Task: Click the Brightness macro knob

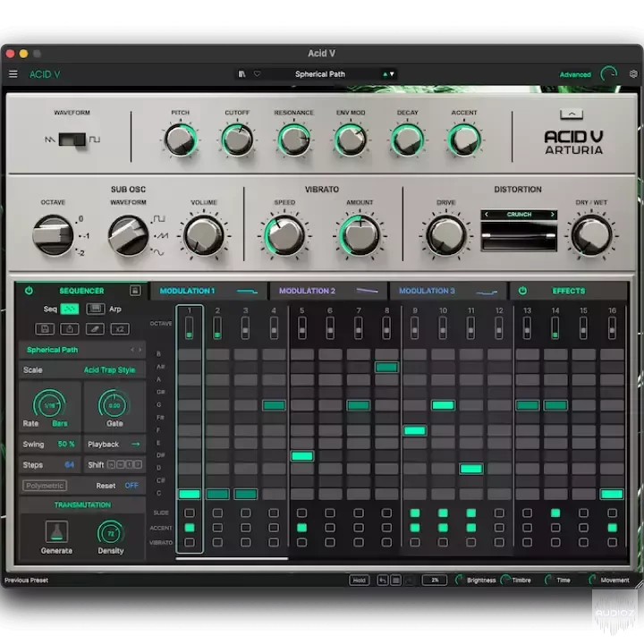Action: [x=460, y=580]
